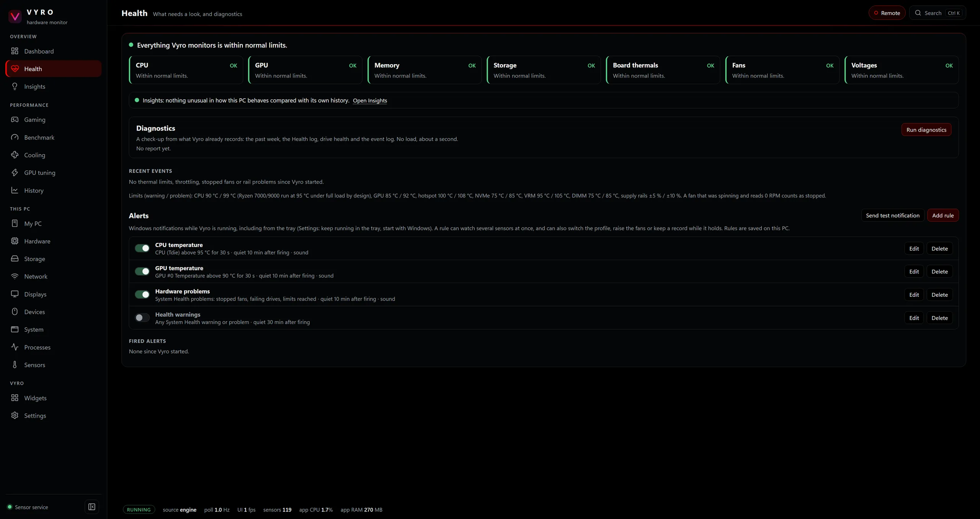
Task: Turn off Hardware problems alert toggle
Action: coord(142,294)
